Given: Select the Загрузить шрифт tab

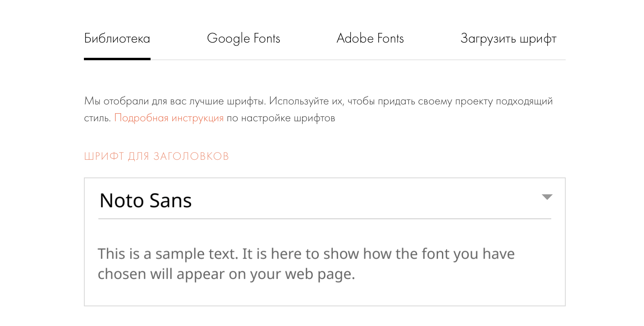Looking at the screenshot, I should point(508,39).
